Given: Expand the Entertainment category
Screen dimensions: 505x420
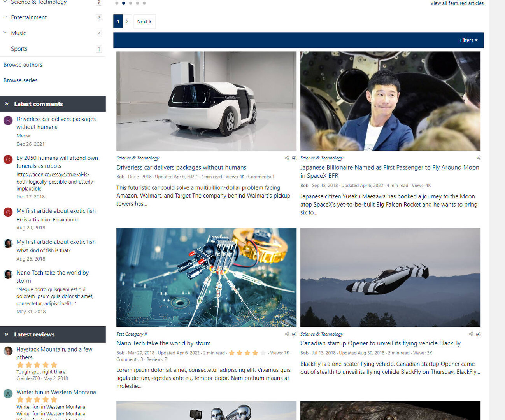Looking at the screenshot, I should (x=5, y=17).
